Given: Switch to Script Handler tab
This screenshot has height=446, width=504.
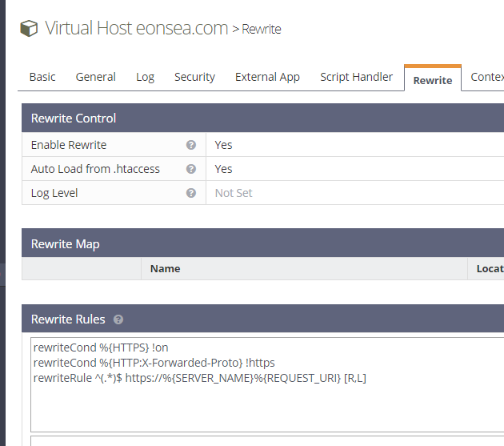Looking at the screenshot, I should pos(357,77).
